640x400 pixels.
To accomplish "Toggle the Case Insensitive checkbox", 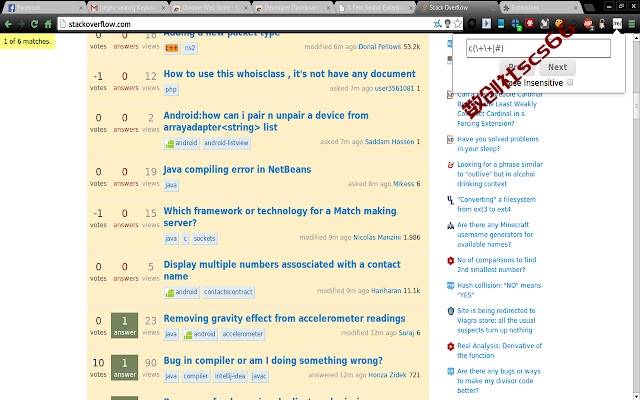I will coord(570,82).
